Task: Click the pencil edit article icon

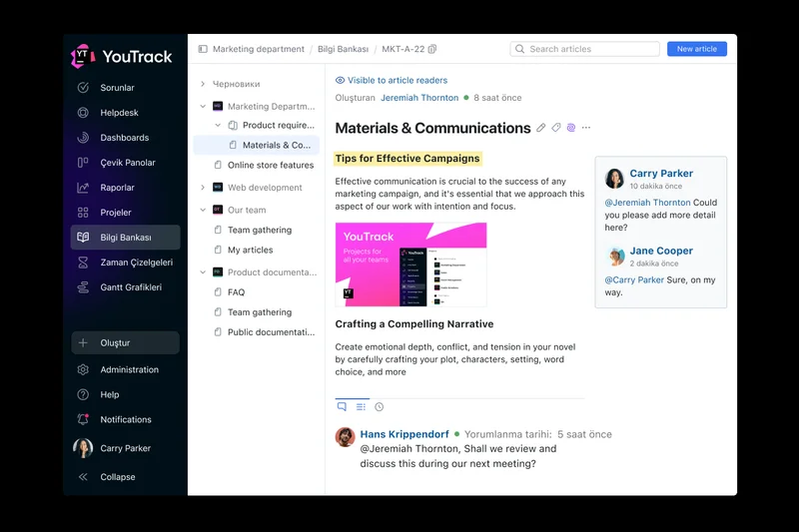Action: pyautogui.click(x=541, y=128)
